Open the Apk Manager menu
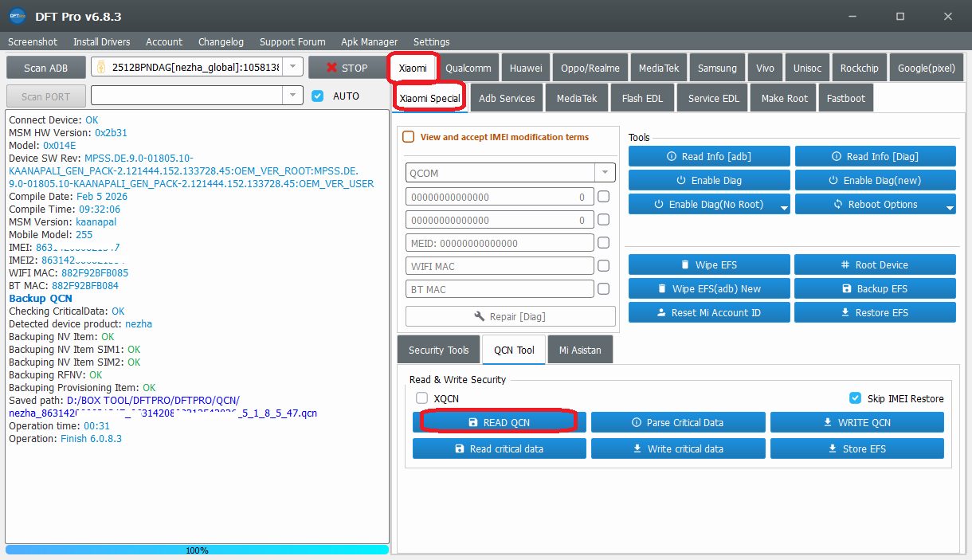The height and width of the screenshot is (560, 972). pos(369,41)
